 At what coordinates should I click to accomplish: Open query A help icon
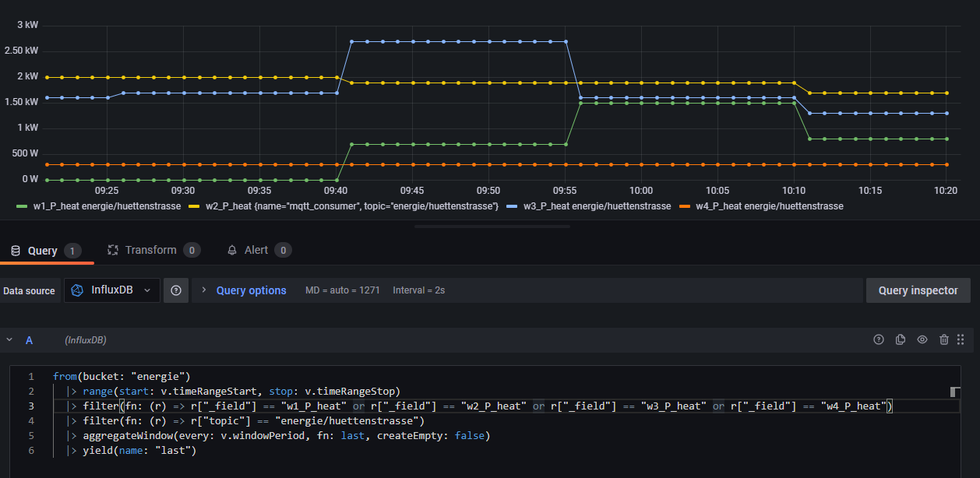pyautogui.click(x=879, y=339)
